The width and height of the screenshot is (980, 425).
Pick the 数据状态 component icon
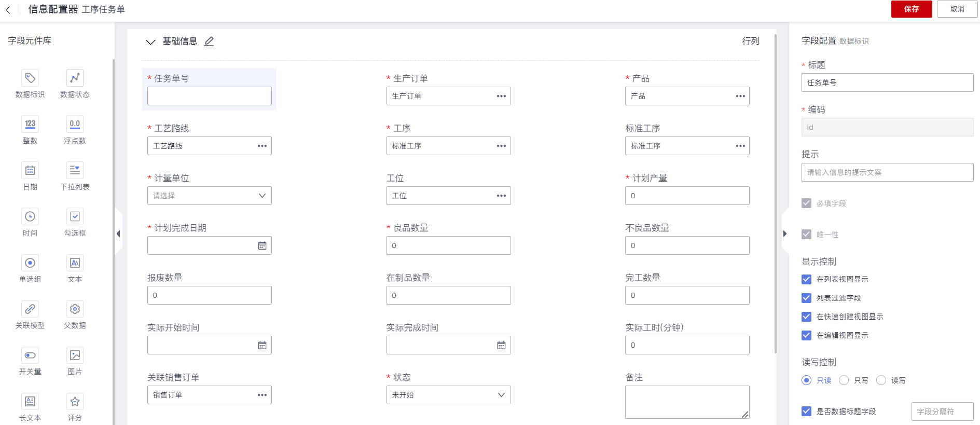pyautogui.click(x=75, y=78)
